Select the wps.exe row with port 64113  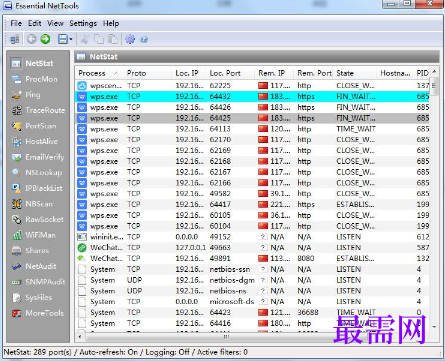click(x=253, y=129)
